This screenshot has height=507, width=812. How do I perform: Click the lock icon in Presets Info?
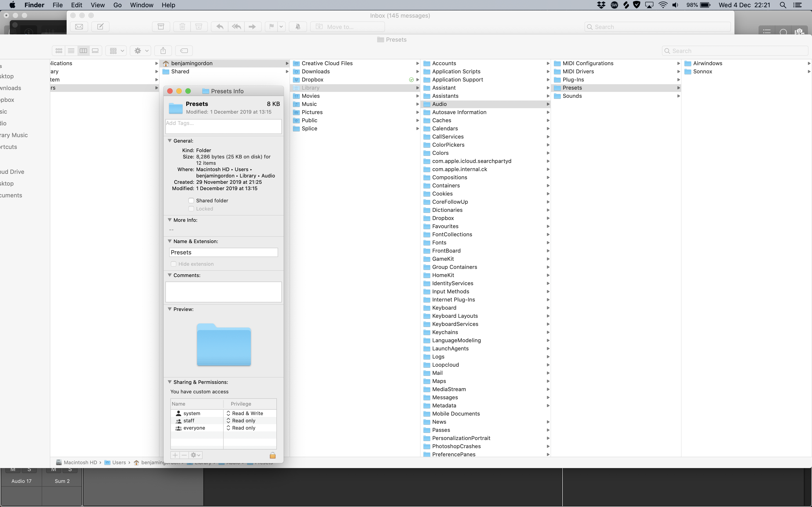click(x=273, y=455)
